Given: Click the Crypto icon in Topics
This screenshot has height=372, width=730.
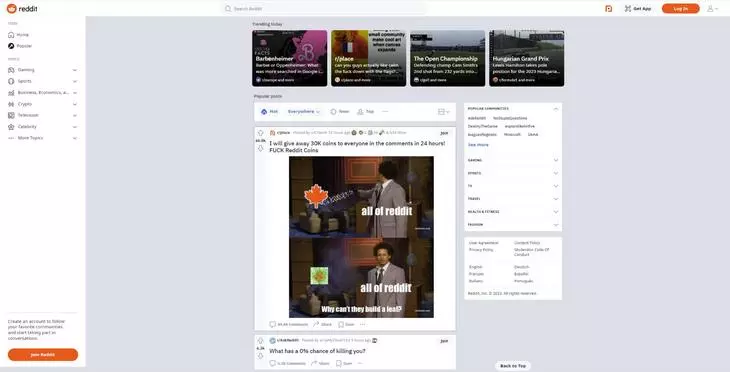Looking at the screenshot, I should point(11,104).
